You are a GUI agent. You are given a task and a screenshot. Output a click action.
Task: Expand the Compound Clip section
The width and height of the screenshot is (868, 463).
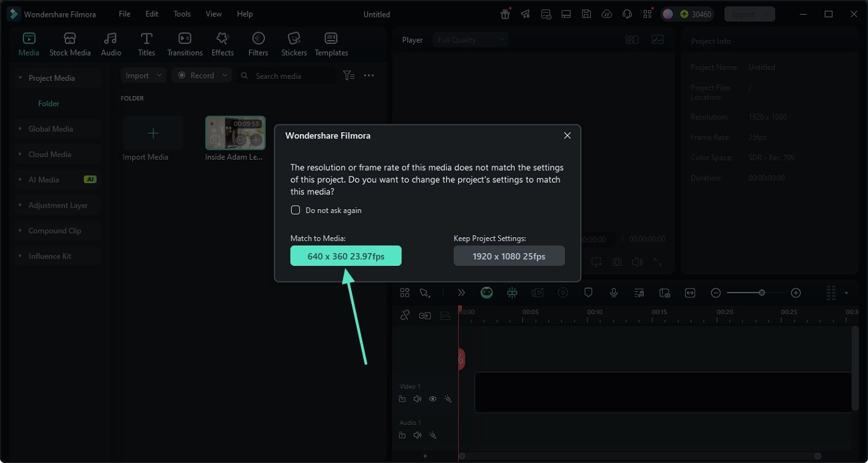click(x=58, y=230)
